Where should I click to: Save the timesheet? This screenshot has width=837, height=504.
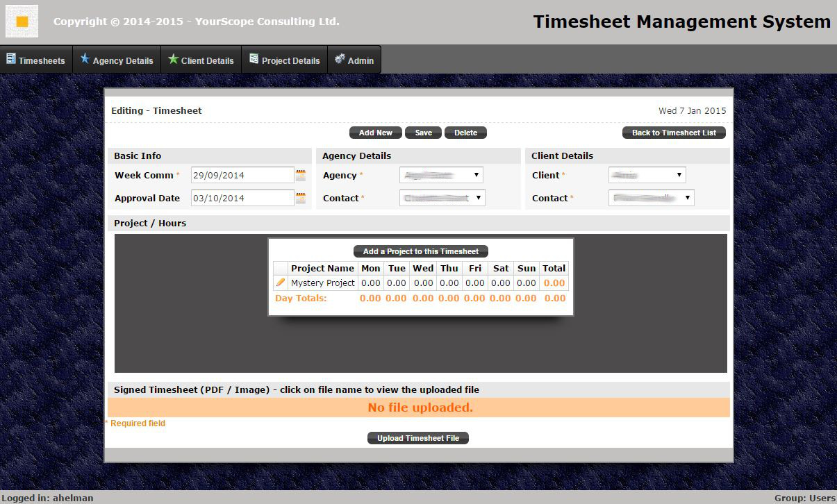423,133
